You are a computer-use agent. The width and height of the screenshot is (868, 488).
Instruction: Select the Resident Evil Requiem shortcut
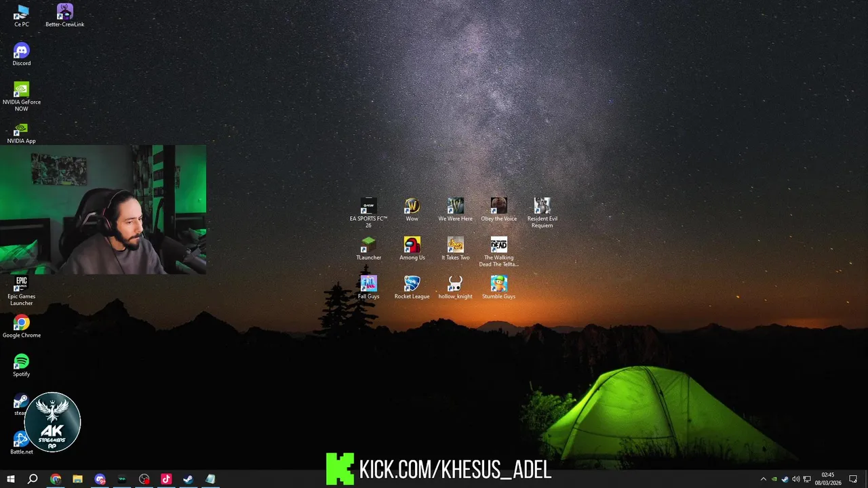(x=542, y=213)
